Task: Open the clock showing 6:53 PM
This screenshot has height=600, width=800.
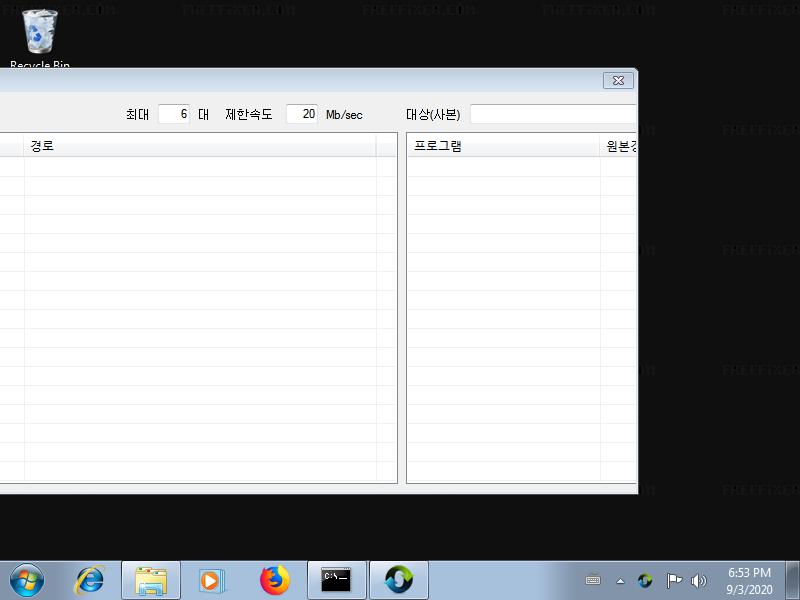Action: (x=749, y=581)
